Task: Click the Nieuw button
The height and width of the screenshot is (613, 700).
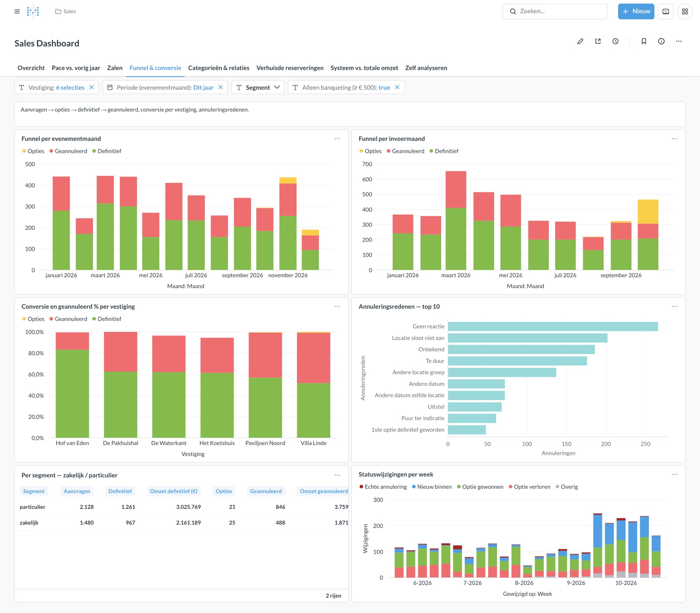Action: pos(636,11)
